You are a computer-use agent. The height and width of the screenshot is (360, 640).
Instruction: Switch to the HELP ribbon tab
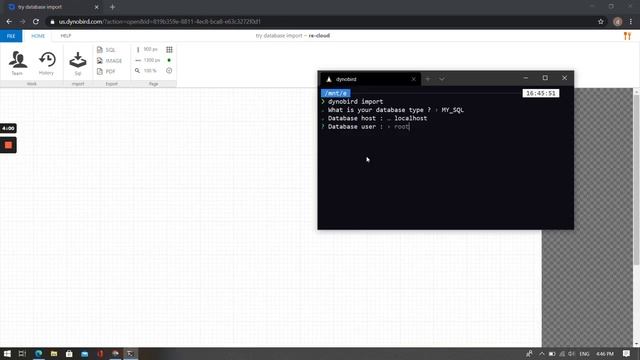point(66,36)
